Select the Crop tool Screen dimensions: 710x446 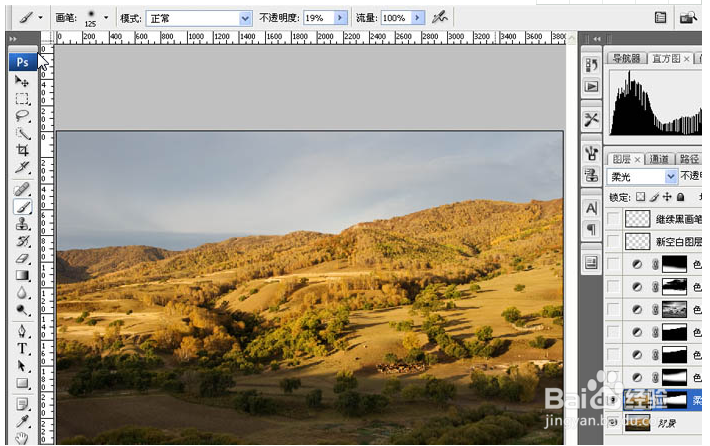pyautogui.click(x=22, y=150)
